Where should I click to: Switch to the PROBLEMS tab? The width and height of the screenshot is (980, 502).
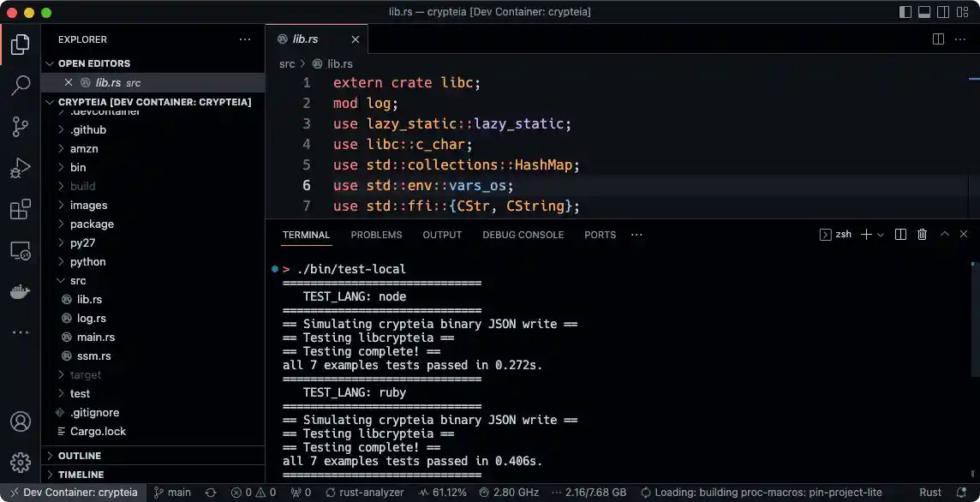click(x=376, y=234)
